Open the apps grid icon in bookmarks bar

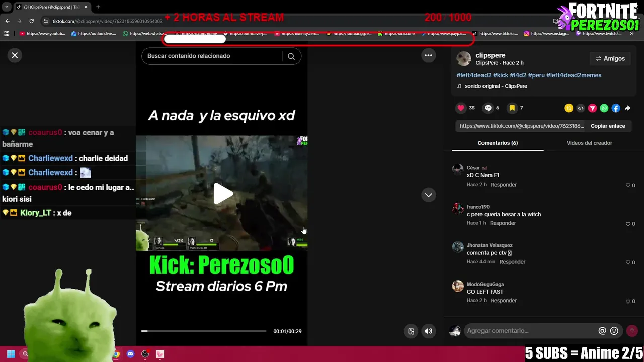click(7, 34)
